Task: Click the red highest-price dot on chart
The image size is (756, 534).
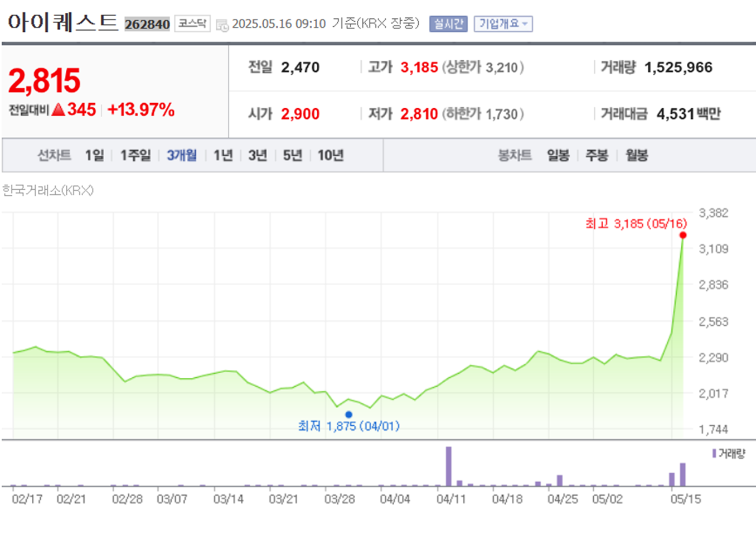Action: 682,235
